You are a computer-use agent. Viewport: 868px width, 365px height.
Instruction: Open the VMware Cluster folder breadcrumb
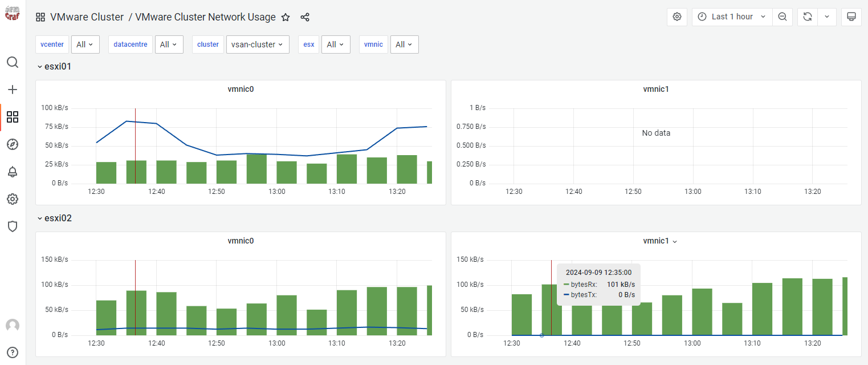pos(87,17)
